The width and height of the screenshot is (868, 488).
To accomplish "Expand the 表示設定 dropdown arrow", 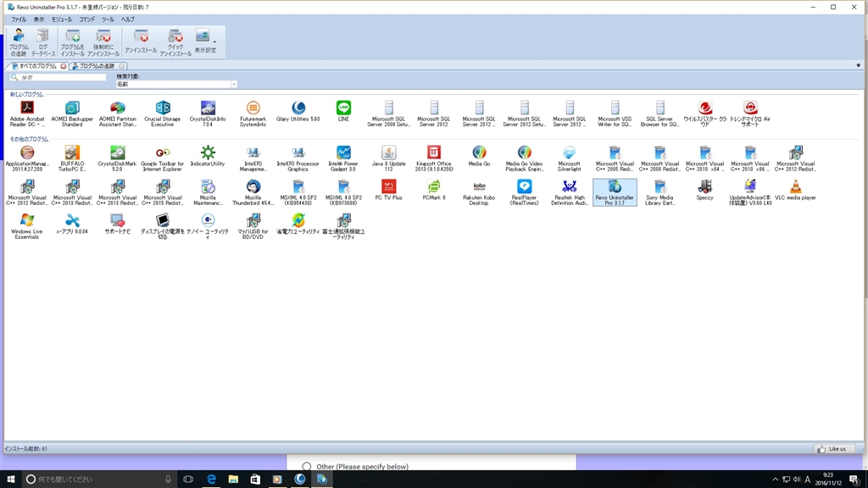I will coord(214,42).
